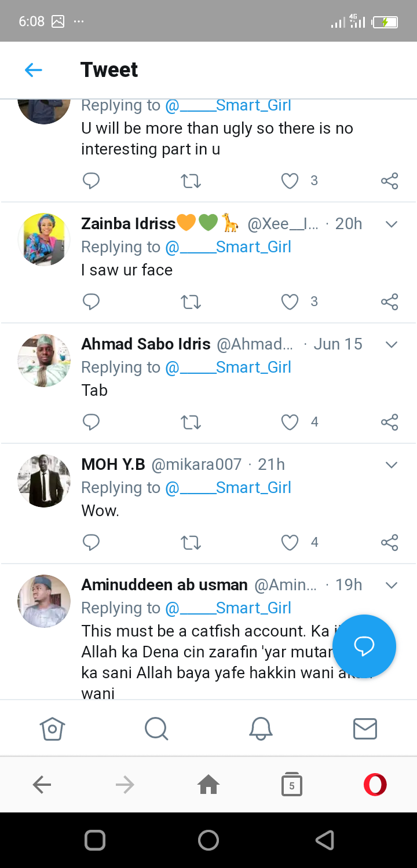Open the browser tabs counter showing 5
Viewport: 417px width, 868px height.
click(292, 785)
